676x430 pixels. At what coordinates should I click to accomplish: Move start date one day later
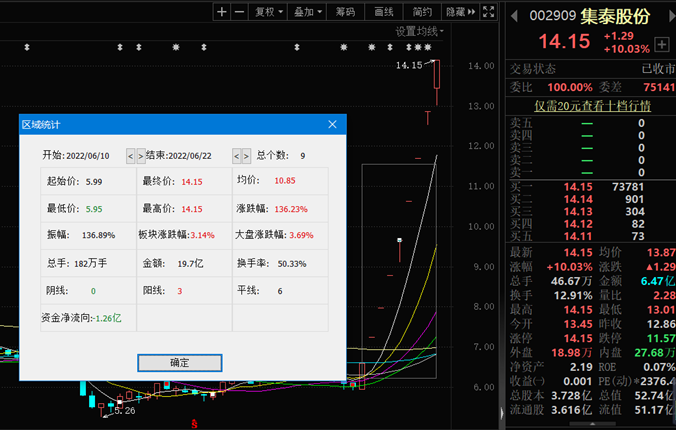[140, 156]
